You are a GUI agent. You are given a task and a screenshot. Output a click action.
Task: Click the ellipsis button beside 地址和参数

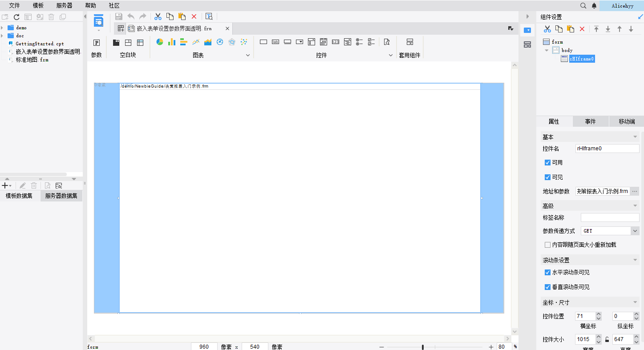point(635,191)
